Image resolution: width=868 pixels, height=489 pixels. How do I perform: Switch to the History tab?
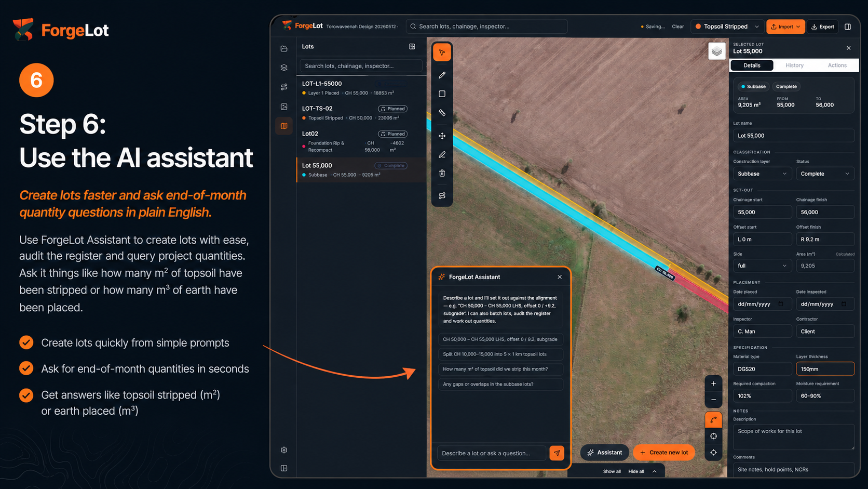(794, 65)
